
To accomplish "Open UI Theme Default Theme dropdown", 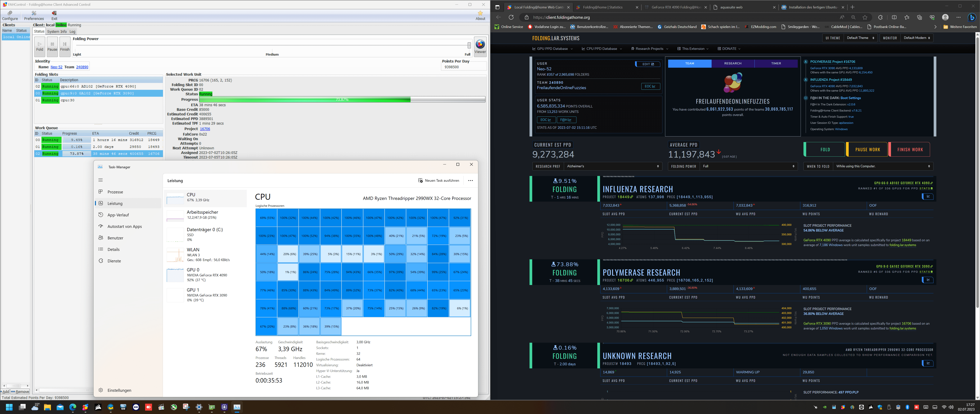I will [861, 38].
